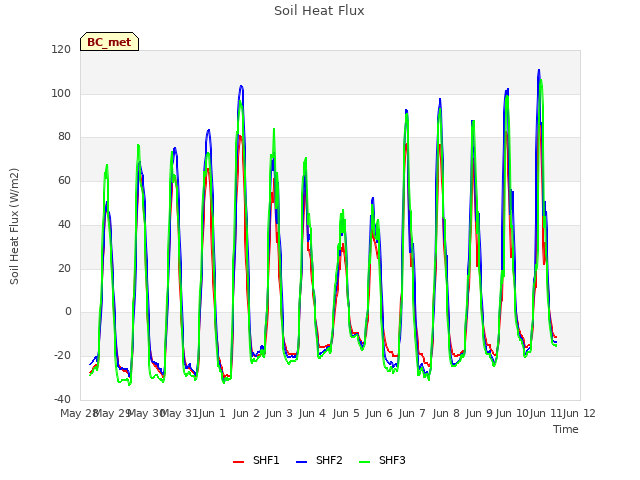
Task: Click the y-axis tick label 80
Action: tap(64, 137)
